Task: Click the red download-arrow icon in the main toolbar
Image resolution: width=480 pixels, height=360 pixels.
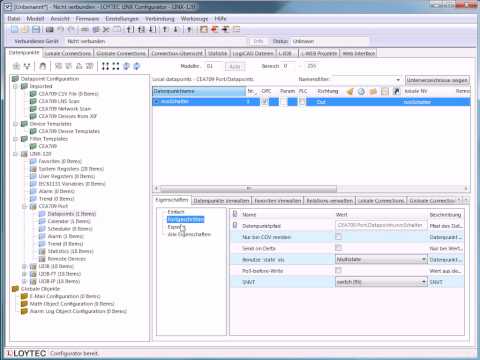Action: point(214,30)
